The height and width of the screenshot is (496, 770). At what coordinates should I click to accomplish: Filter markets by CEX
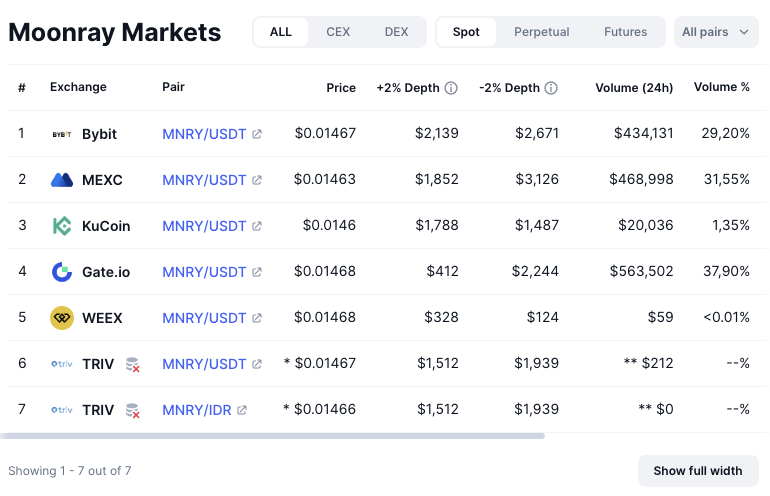338,32
